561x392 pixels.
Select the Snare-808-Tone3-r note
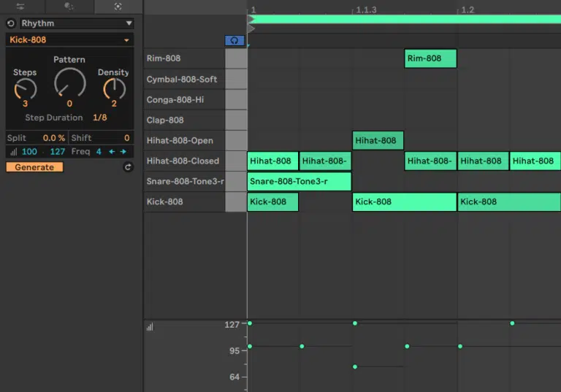coord(299,181)
